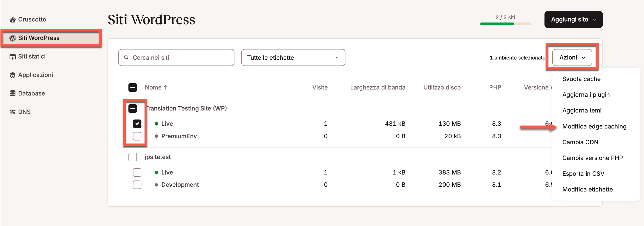Screen dimensions: 644x226
Task: Select Svuota cache menu option
Action: click(x=581, y=79)
